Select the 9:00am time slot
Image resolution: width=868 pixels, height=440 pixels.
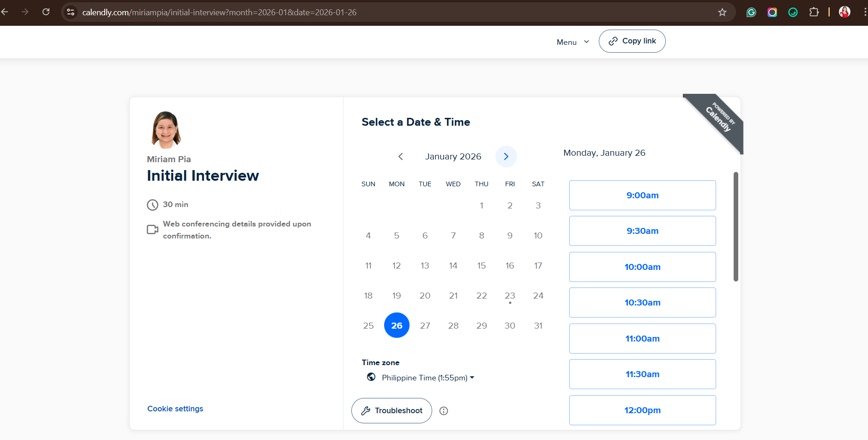coord(642,195)
